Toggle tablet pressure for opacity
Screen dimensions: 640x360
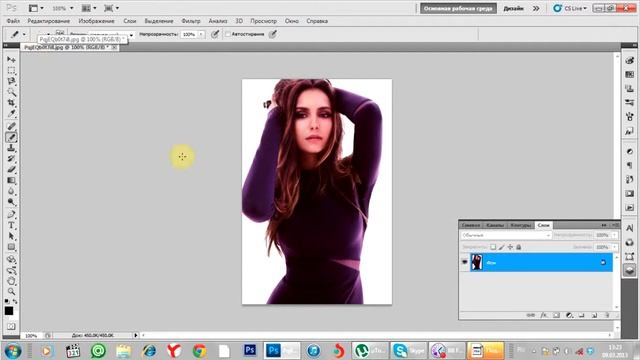point(215,34)
